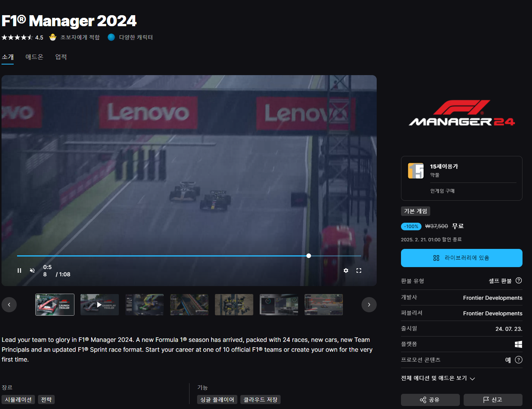532x409 pixels.
Task: Select the Launch Trailer thumbnail
Action: tap(55, 305)
